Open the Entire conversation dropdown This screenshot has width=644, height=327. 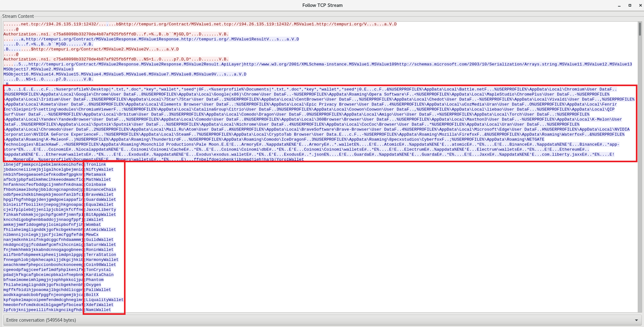click(322, 320)
